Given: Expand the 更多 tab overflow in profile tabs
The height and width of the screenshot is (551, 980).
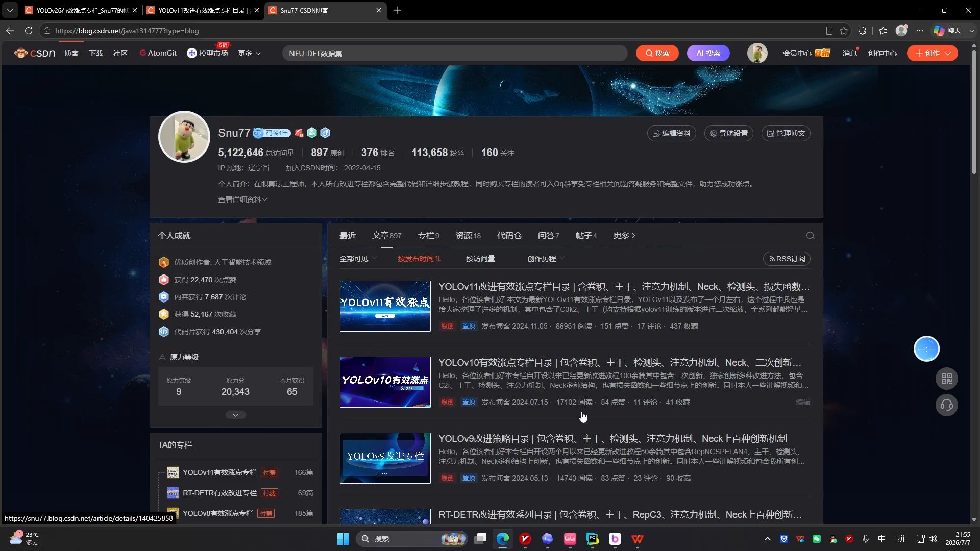Looking at the screenshot, I should pos(624,235).
